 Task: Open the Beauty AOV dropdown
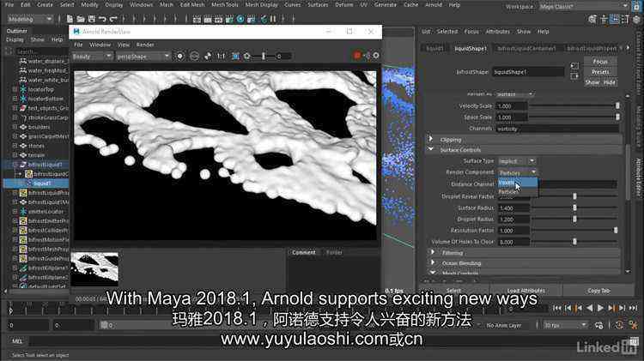[92, 57]
